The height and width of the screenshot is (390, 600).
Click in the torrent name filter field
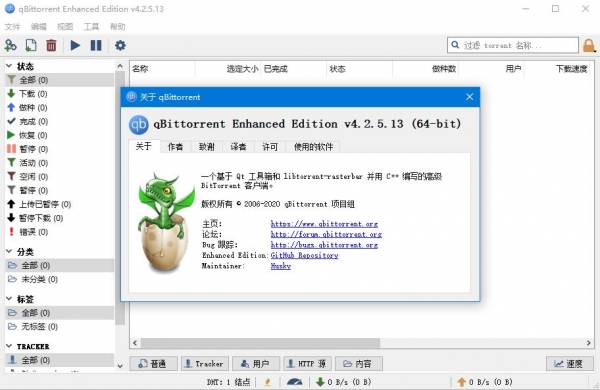513,45
